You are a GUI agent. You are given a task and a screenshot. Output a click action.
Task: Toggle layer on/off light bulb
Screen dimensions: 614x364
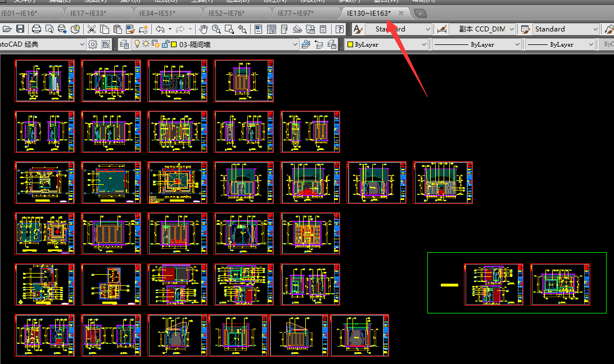point(137,44)
